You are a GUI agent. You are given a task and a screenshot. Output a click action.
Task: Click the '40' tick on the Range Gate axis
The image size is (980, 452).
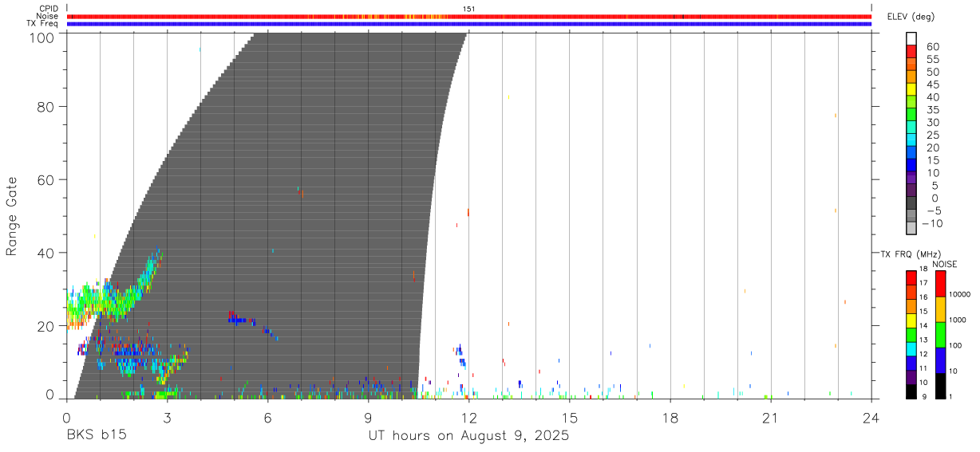tap(46, 253)
